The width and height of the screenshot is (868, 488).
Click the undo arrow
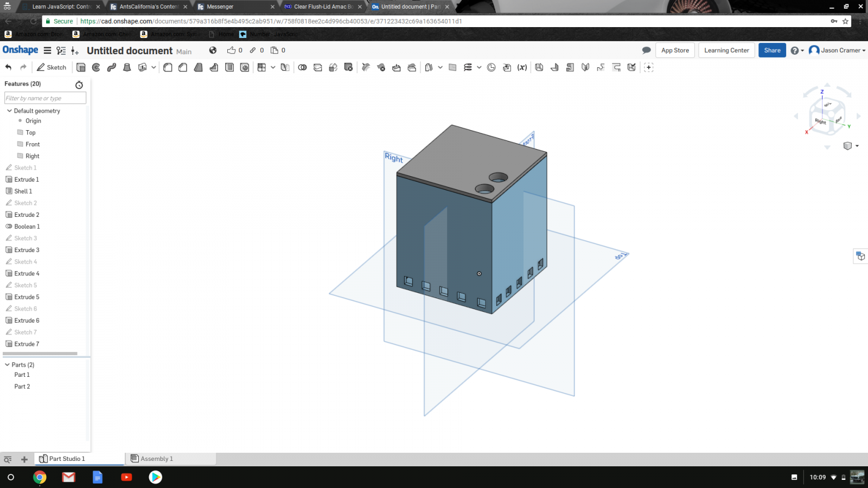click(8, 67)
